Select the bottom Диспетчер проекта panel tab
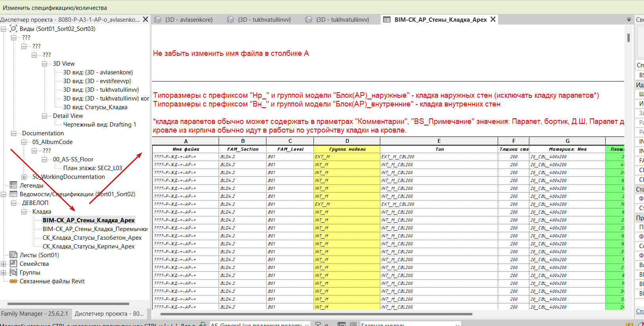Image resolution: width=644 pixels, height=326 pixels. coord(109,313)
